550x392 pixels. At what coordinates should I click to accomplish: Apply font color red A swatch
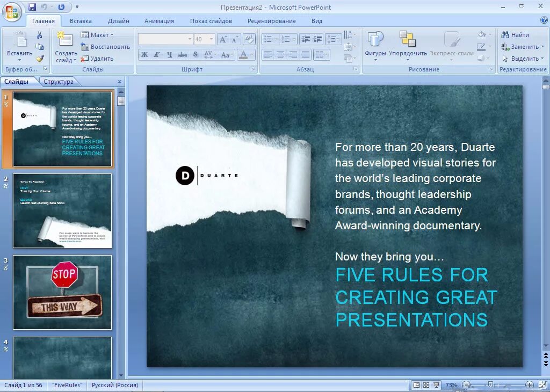click(x=243, y=55)
